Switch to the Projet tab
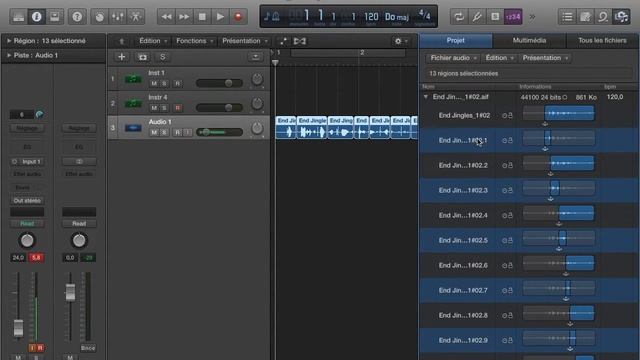 pos(456,40)
